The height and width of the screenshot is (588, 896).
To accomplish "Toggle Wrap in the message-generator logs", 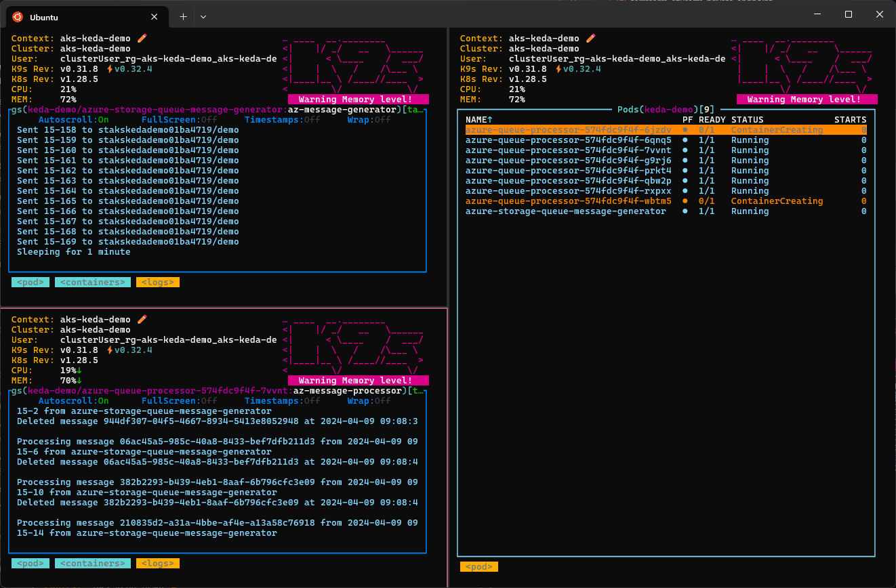I will pos(369,120).
